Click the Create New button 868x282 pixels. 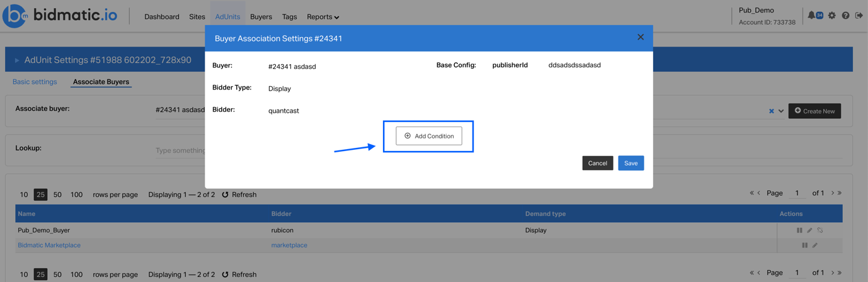pos(814,111)
